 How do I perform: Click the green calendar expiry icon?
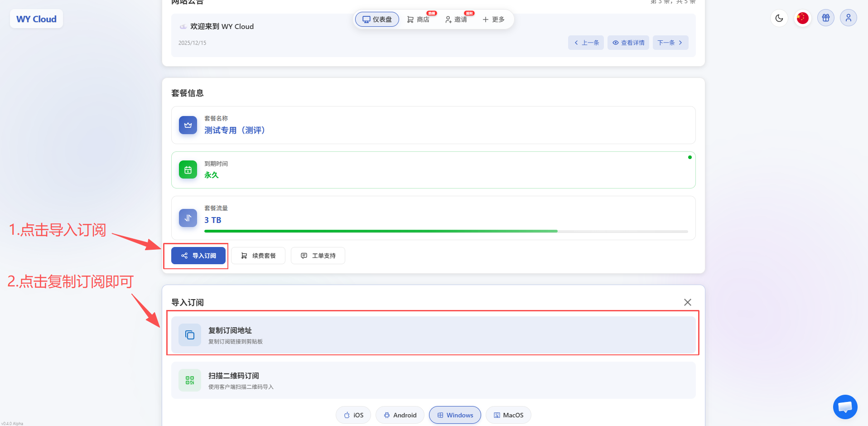(x=188, y=170)
